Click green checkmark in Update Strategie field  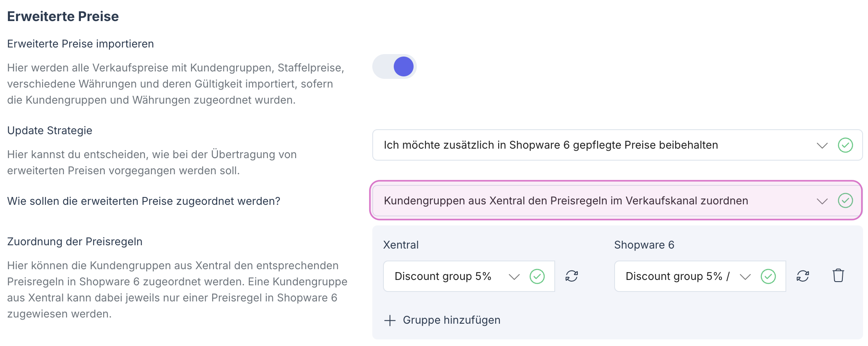pyautogui.click(x=845, y=145)
